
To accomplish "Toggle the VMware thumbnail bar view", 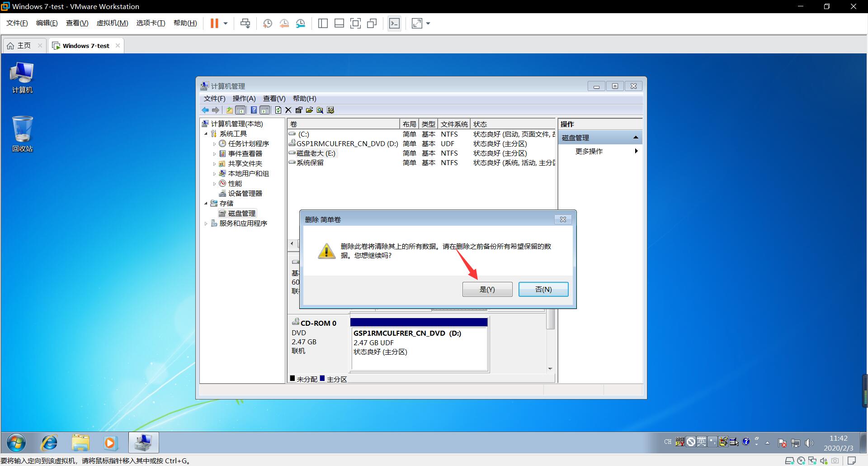I will 339,23.
